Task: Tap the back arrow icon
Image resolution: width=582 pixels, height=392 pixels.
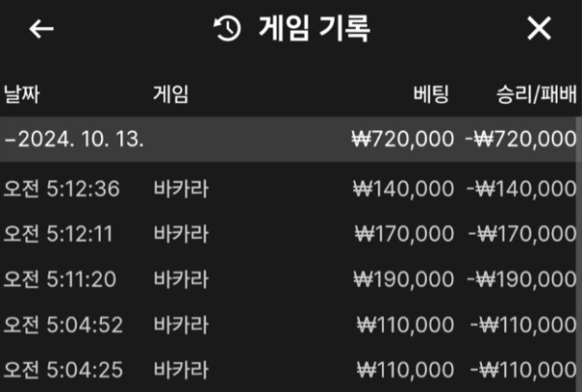Action: click(x=42, y=28)
